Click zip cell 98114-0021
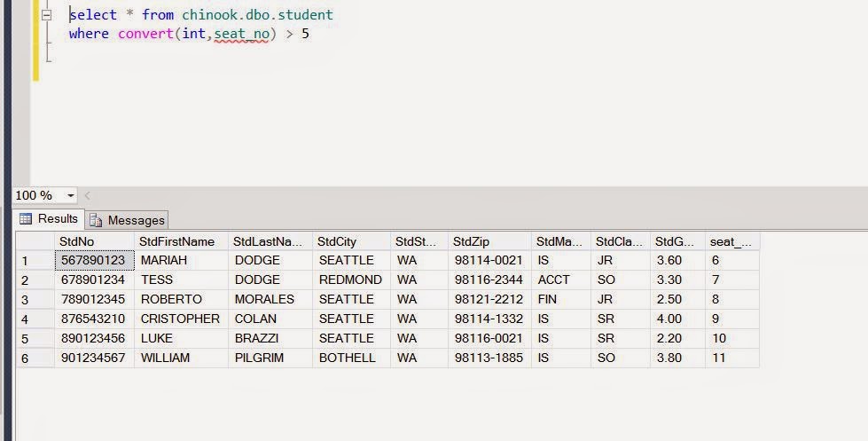 click(489, 260)
